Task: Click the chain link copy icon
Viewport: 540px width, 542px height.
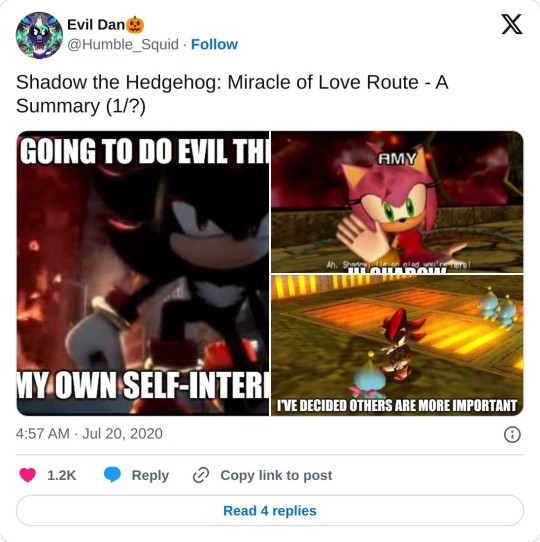Action: tap(201, 475)
